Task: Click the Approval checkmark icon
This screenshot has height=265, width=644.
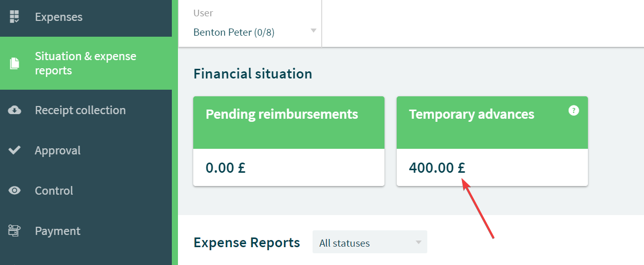Action: 15,150
